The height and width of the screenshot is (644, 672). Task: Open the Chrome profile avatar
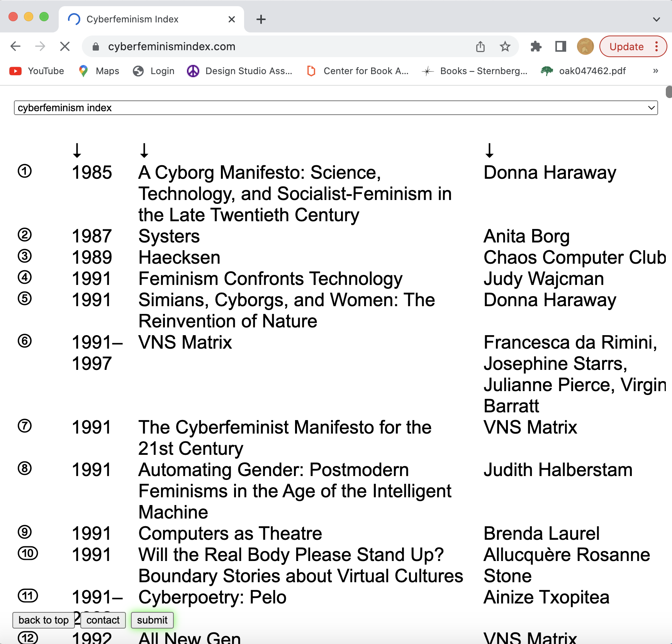[585, 46]
